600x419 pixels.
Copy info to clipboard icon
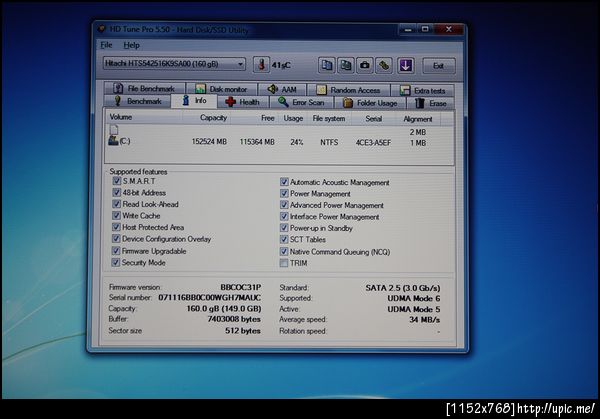pyautogui.click(x=326, y=65)
